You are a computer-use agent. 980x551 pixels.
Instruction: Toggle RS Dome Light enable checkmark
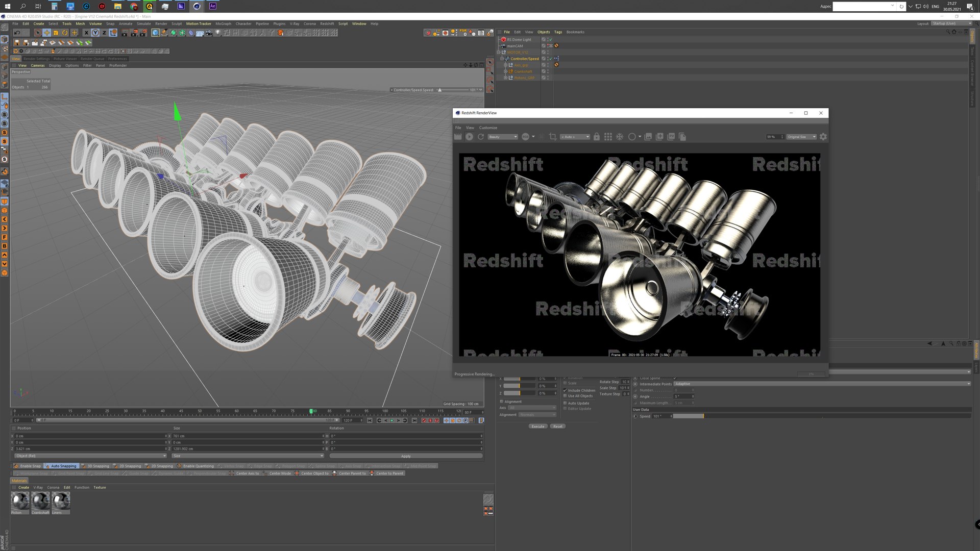[x=550, y=39]
